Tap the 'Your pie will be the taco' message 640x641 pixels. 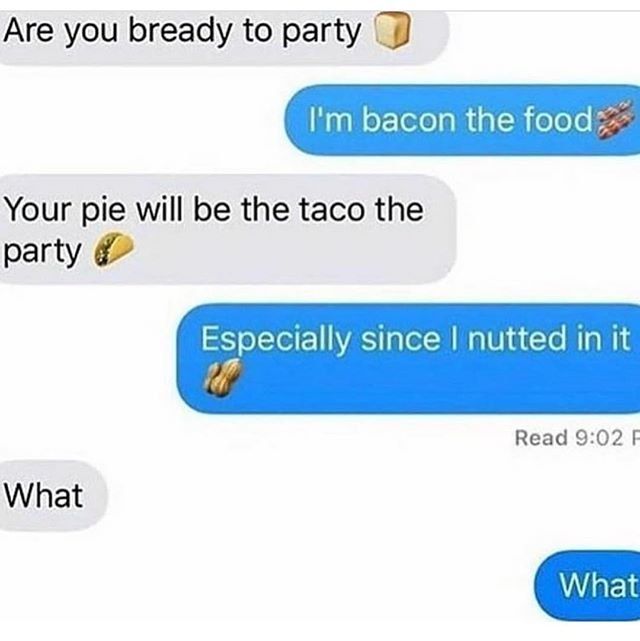[x=227, y=229]
